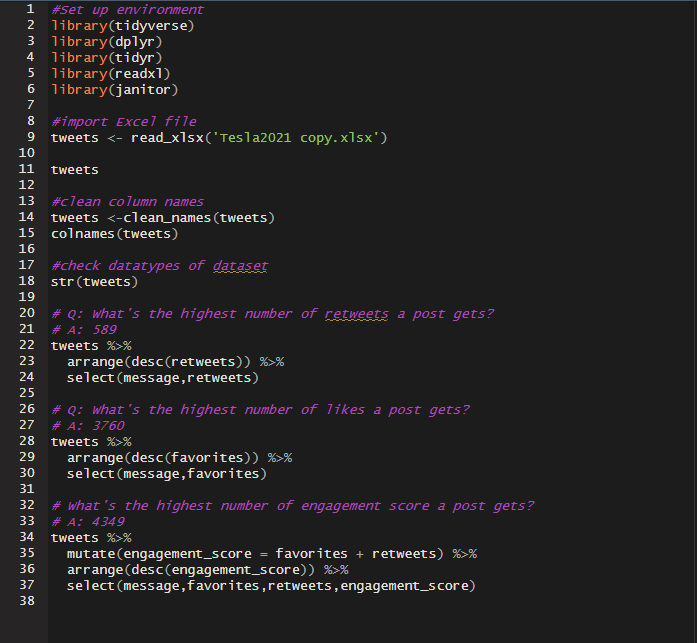Click the '# A: 3760' comment

pyautogui.click(x=88, y=426)
